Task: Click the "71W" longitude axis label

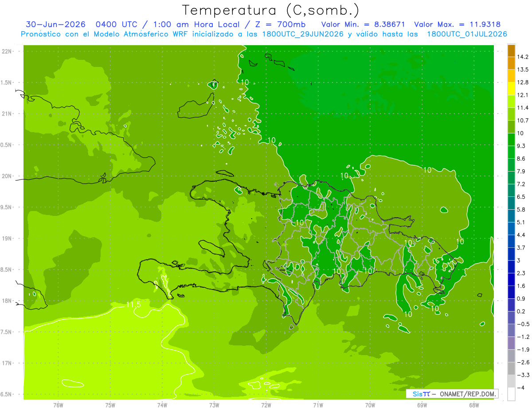Action: pyautogui.click(x=318, y=405)
